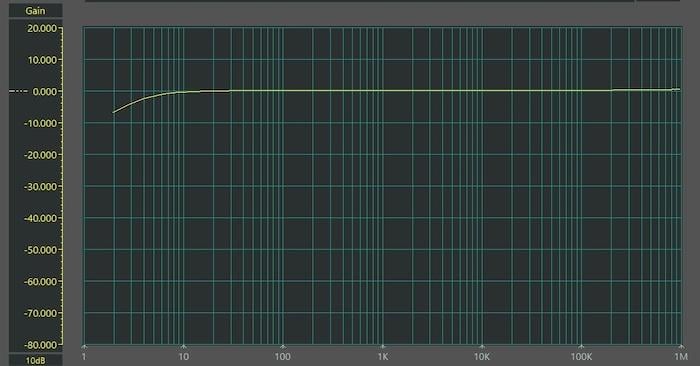Click the Gain axis header
The height and width of the screenshot is (366, 700).
(x=35, y=11)
